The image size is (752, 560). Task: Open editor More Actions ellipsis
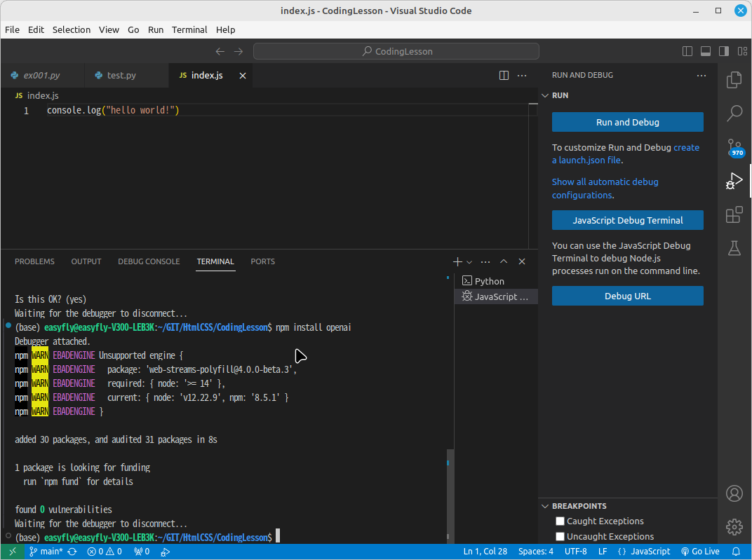(522, 75)
